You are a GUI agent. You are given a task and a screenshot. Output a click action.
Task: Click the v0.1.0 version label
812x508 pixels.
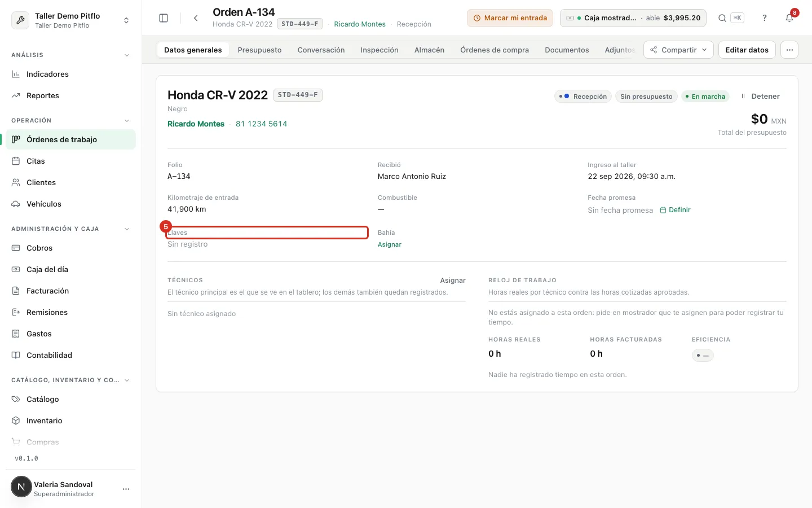(x=27, y=458)
